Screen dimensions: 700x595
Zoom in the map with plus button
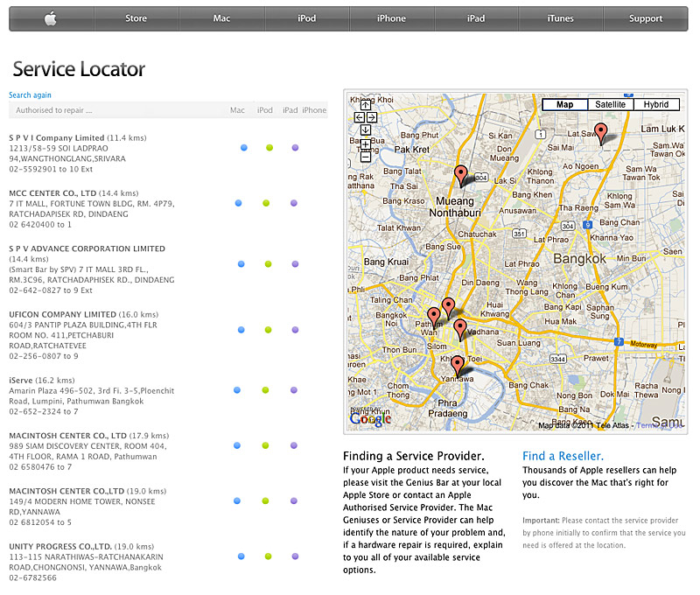tap(366, 144)
